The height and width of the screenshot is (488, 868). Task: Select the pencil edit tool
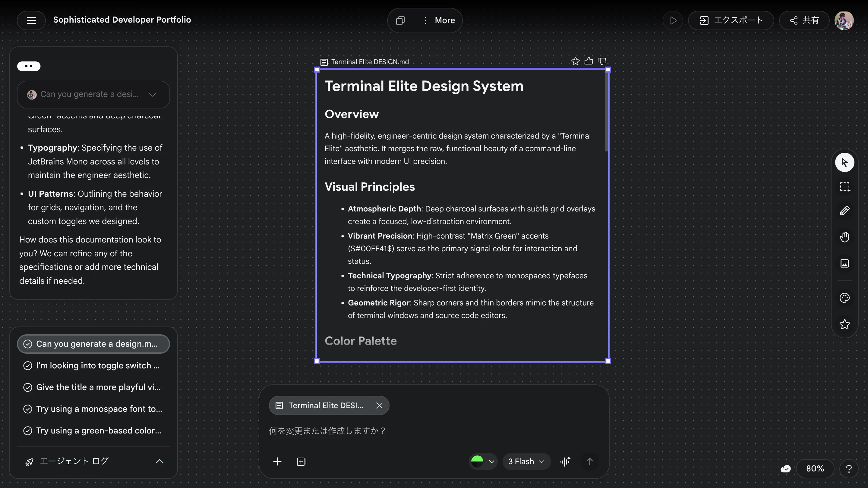[844, 211]
